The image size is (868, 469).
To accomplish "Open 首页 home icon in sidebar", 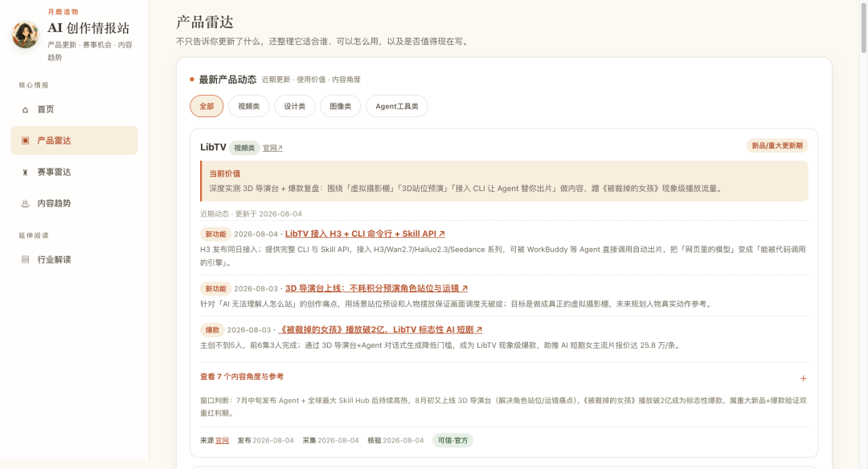I will point(25,109).
